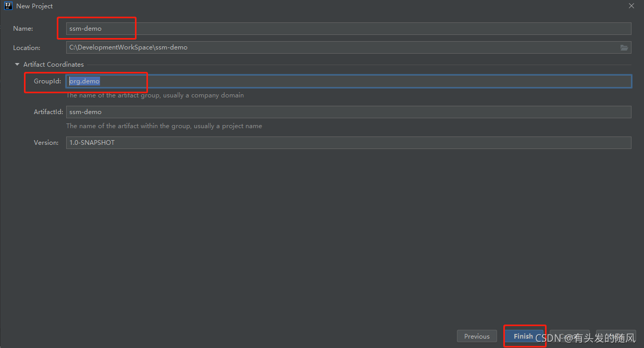
Task: Collapse the Artifact Coordinates section
Action: (x=17, y=65)
